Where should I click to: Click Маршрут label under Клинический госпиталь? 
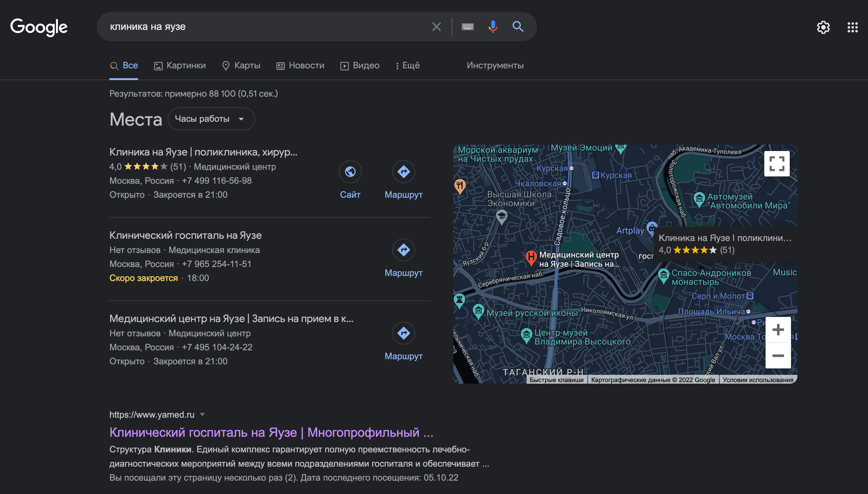pyautogui.click(x=403, y=273)
